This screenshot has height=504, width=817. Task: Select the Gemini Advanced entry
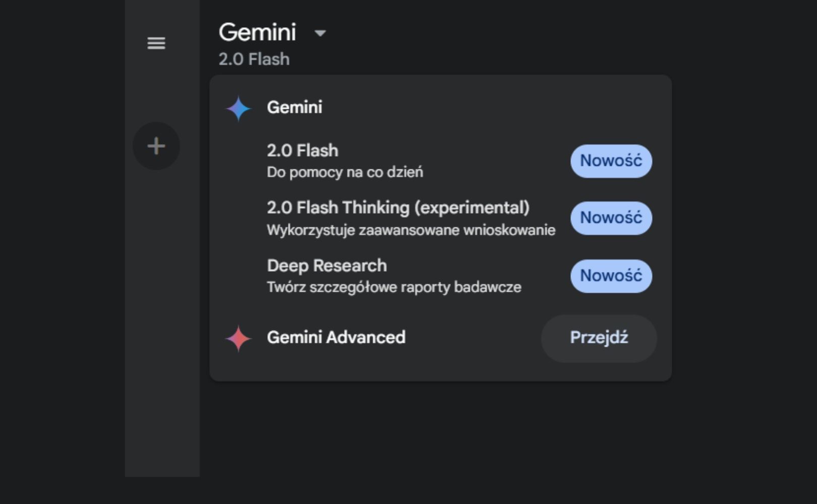click(x=336, y=337)
